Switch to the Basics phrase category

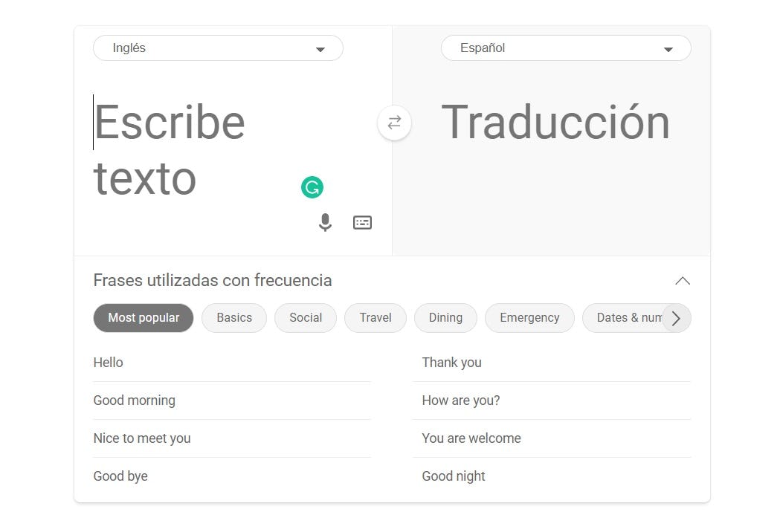(234, 318)
